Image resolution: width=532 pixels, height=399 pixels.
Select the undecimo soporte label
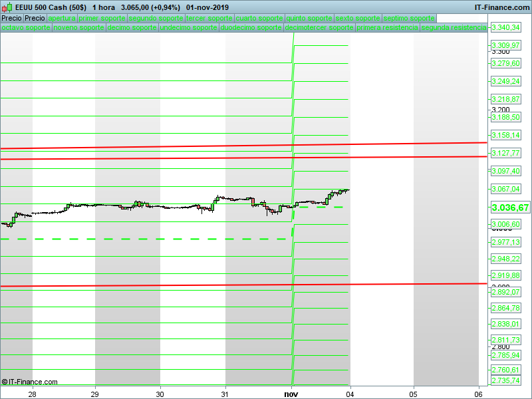(x=189, y=27)
